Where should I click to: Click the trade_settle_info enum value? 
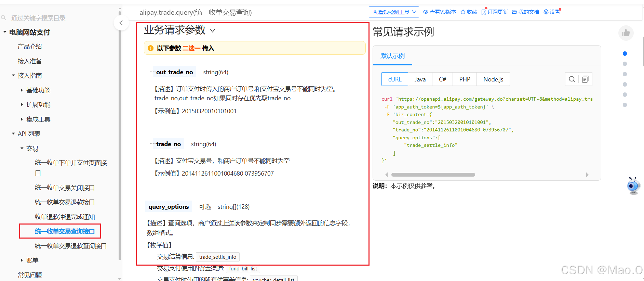(218, 257)
